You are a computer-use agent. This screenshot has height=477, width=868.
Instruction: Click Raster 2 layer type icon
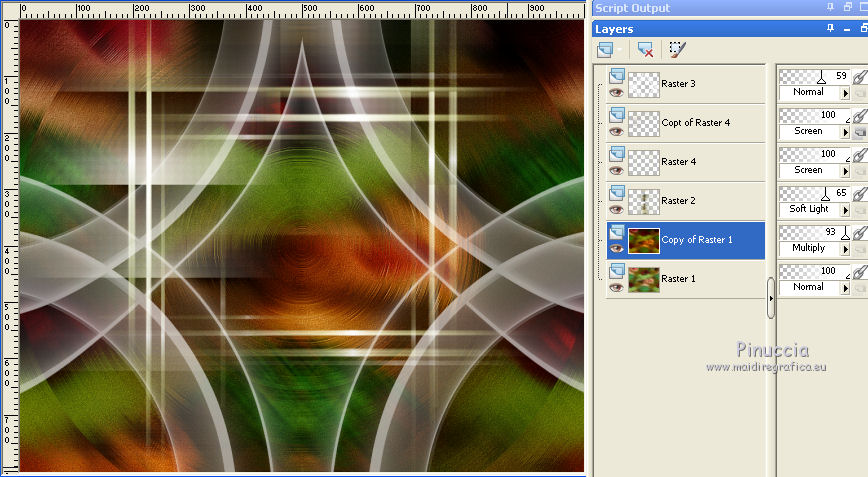click(x=617, y=193)
